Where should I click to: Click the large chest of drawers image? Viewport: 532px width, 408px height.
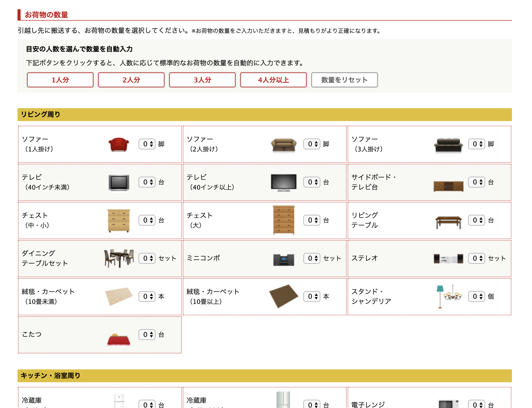(x=284, y=220)
